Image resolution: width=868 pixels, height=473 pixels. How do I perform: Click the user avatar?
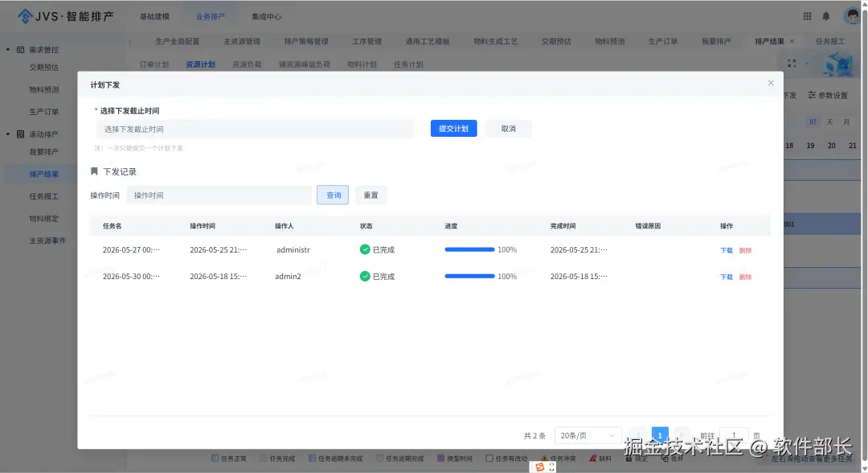[852, 16]
